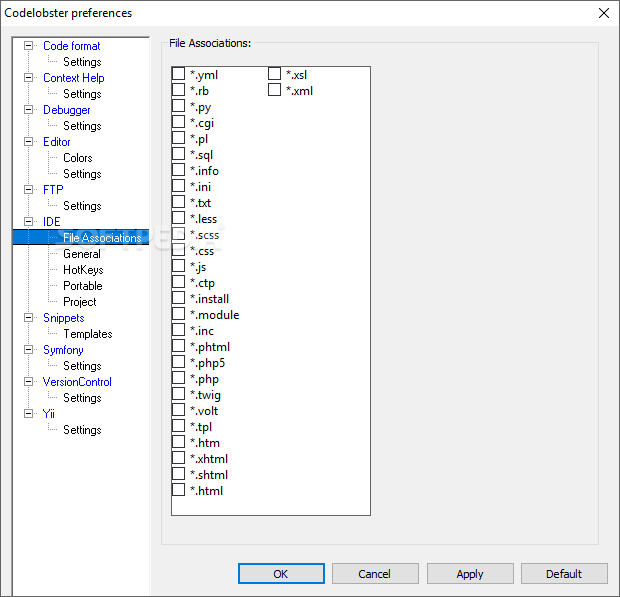
Task: Tick the *.ctp checkbox
Action: point(178,282)
